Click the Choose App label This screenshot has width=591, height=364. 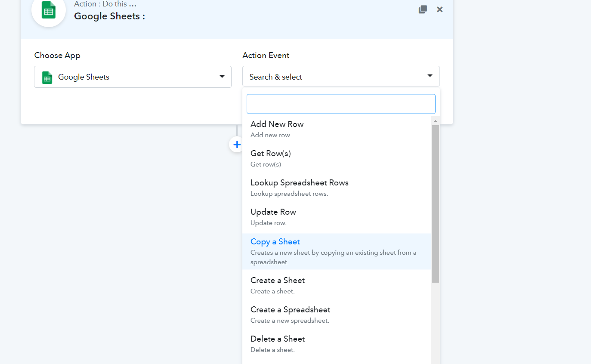(x=57, y=56)
